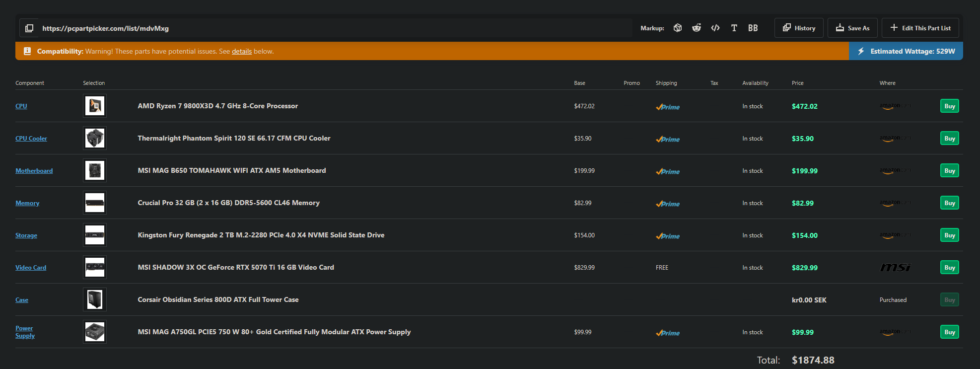The width and height of the screenshot is (980, 369).
Task: Buy the Thermalright CPU cooler
Action: point(949,138)
